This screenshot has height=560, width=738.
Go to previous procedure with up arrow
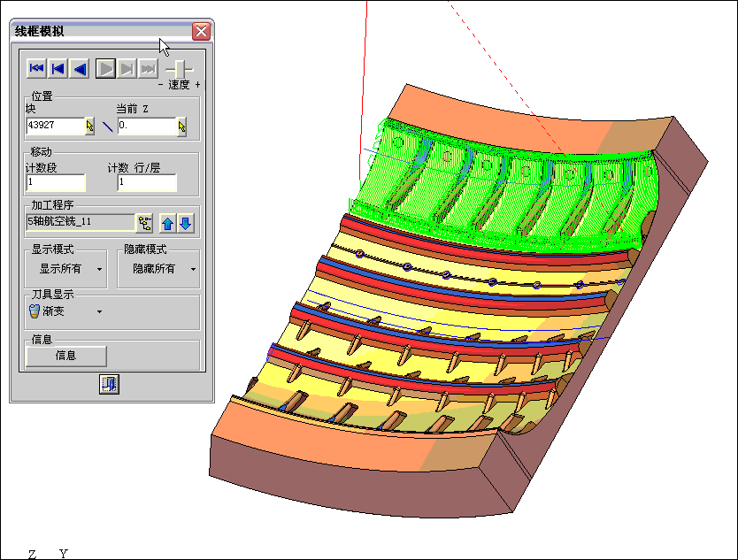[x=167, y=223]
